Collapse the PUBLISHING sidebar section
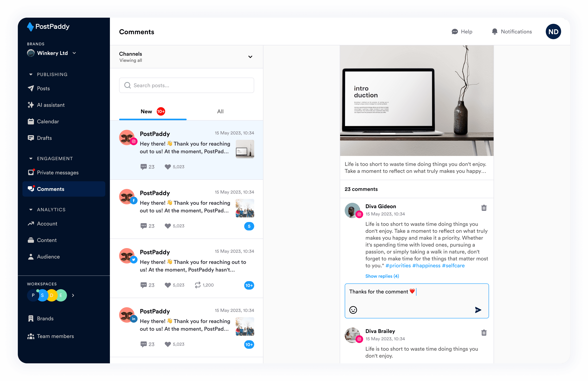 point(31,75)
